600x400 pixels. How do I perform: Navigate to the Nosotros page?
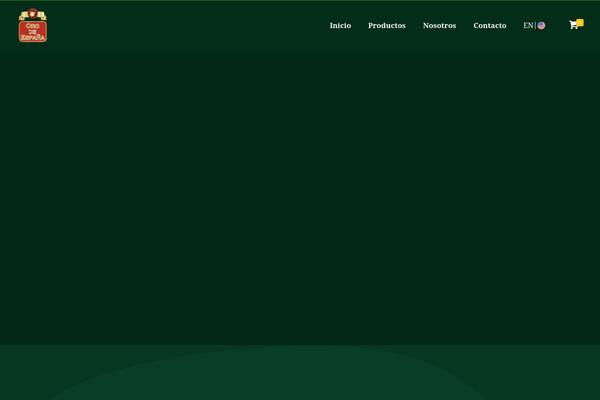[439, 26]
